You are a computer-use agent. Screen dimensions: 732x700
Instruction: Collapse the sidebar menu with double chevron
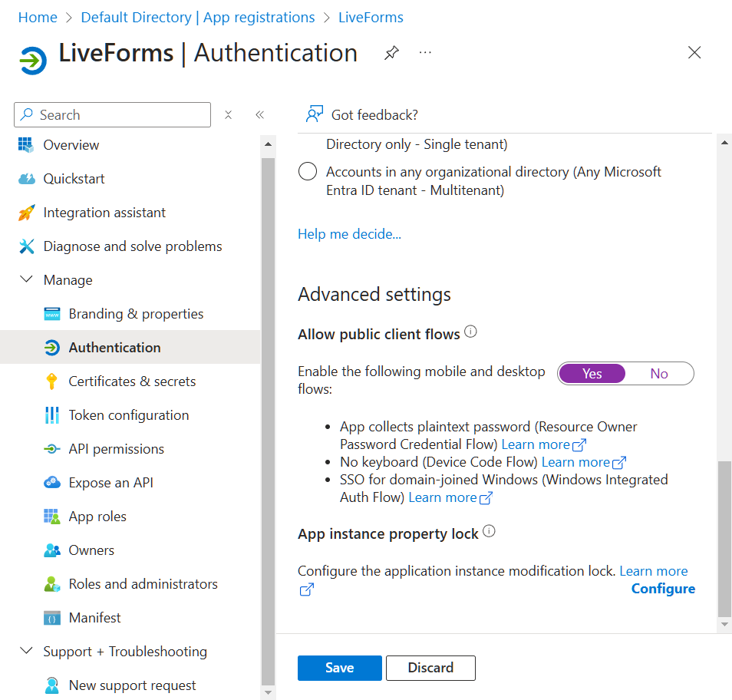coord(259,115)
